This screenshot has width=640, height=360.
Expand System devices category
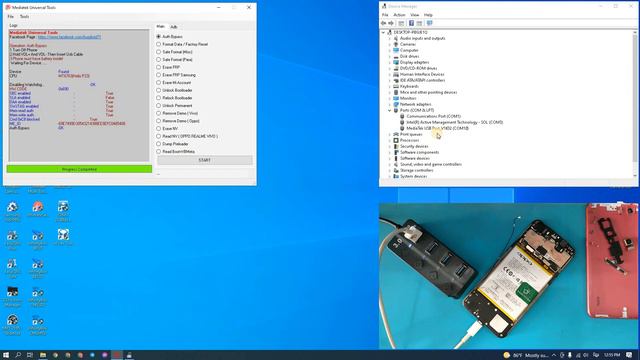coord(389,176)
